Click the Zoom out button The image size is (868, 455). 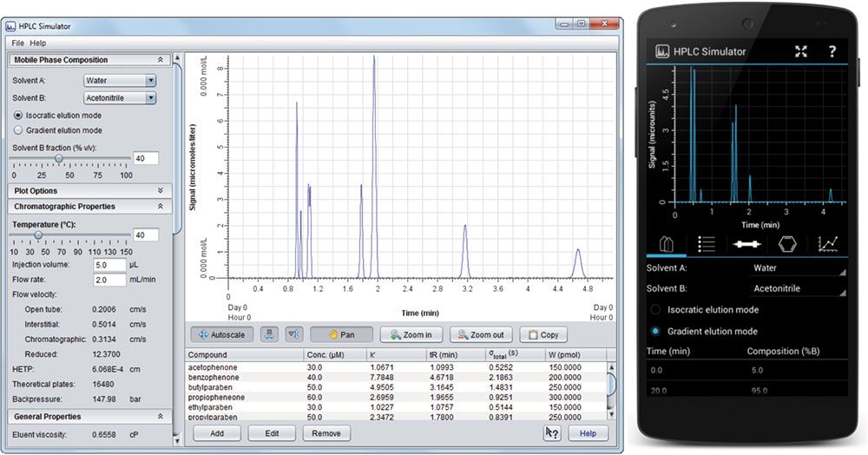pos(481,334)
